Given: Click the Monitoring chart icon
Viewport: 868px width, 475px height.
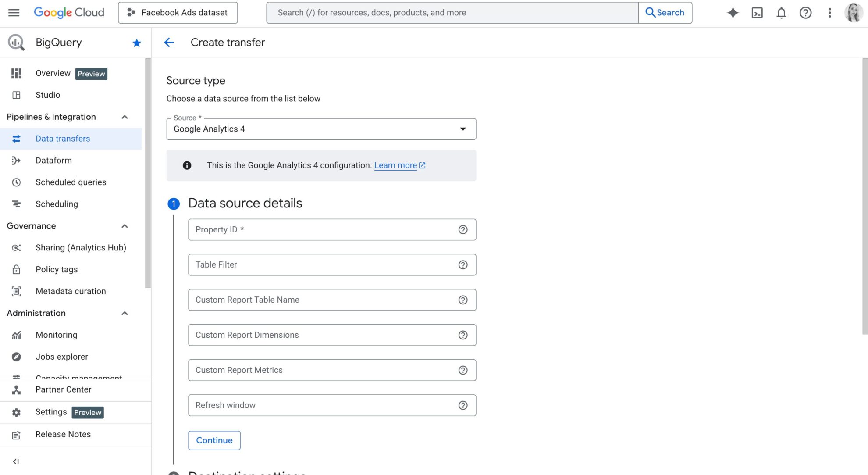Looking at the screenshot, I should (x=16, y=335).
